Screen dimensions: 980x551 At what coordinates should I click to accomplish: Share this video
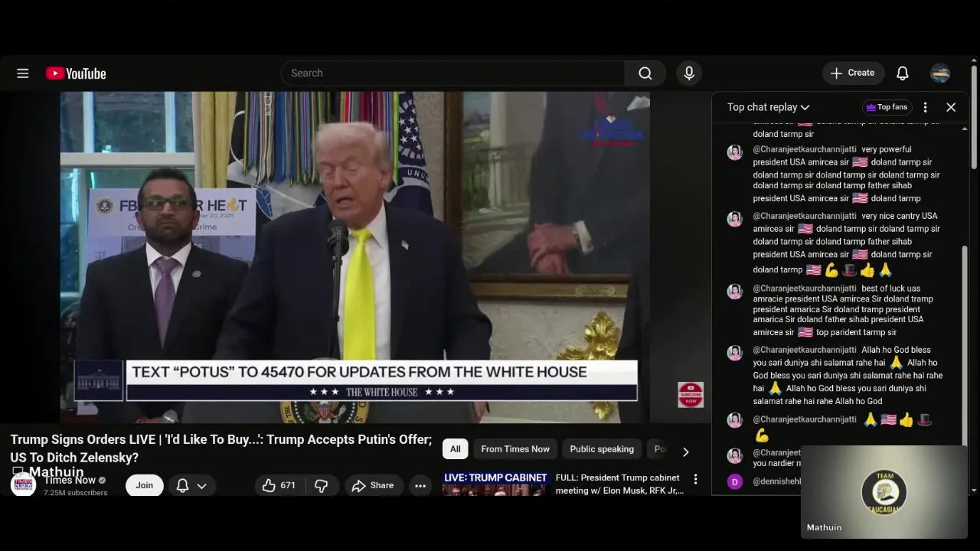point(373,485)
